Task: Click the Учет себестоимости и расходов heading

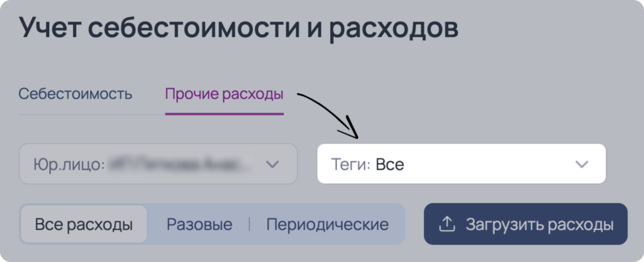Action: click(238, 28)
